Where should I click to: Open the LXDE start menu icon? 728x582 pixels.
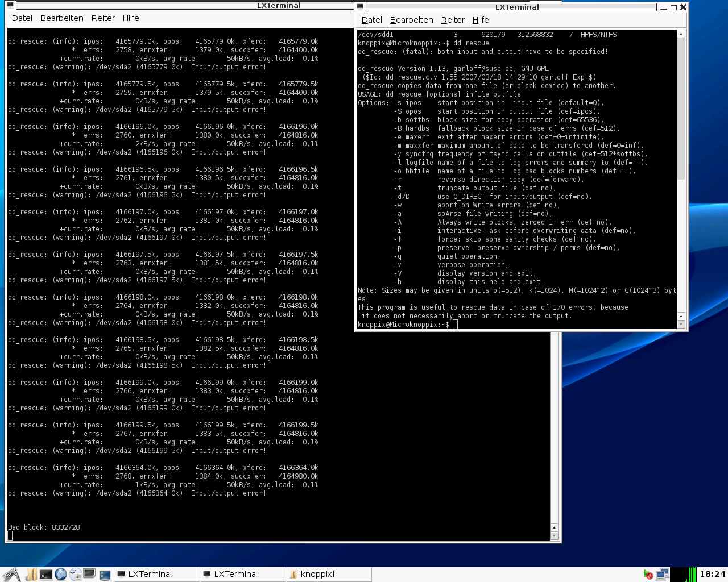click(x=11, y=575)
